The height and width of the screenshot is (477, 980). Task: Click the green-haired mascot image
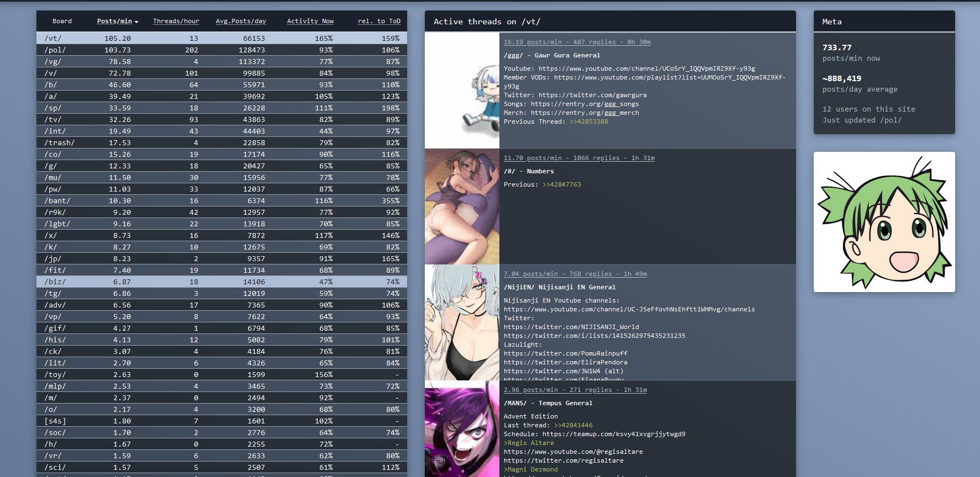(884, 222)
